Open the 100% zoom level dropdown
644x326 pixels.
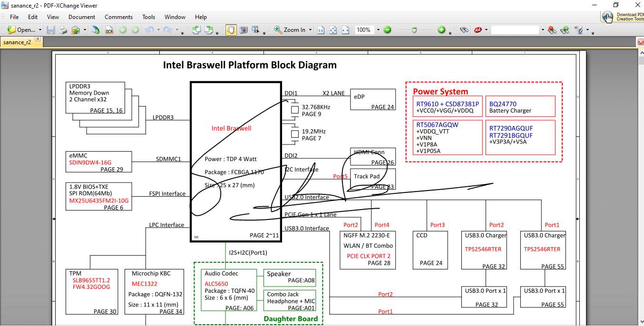pos(378,29)
